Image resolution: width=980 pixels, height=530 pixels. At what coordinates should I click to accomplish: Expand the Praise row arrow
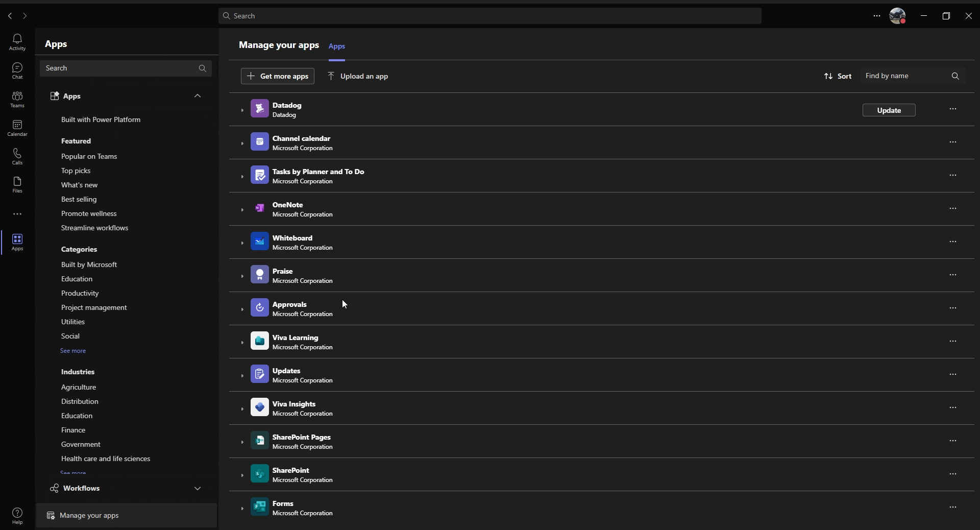pos(242,276)
